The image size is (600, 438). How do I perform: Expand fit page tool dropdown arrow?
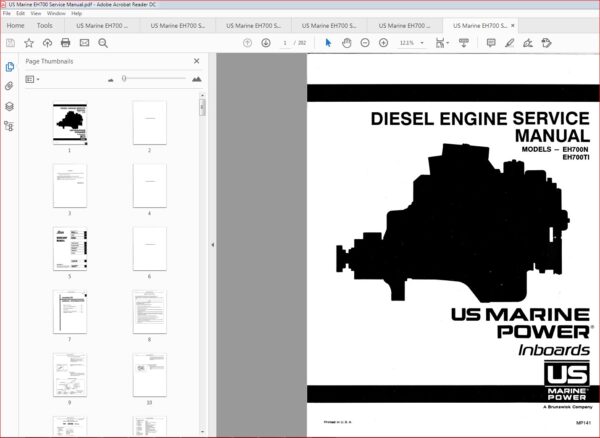(447, 43)
